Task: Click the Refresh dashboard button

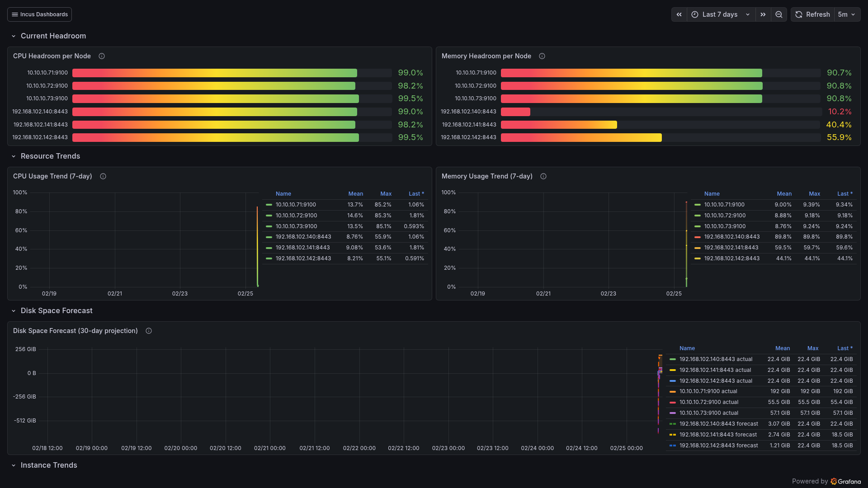Action: pyautogui.click(x=813, y=14)
